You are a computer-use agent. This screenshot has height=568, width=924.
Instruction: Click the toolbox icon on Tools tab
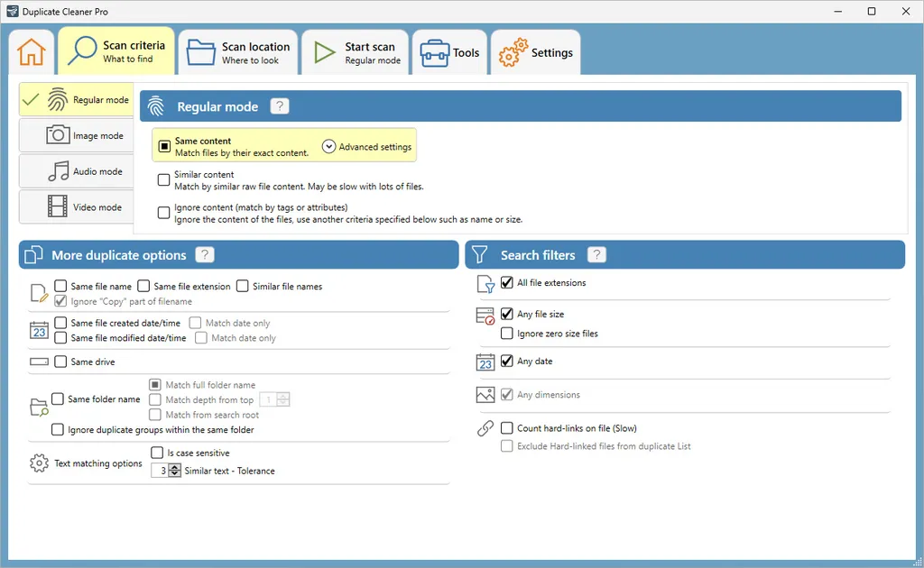pyautogui.click(x=435, y=53)
